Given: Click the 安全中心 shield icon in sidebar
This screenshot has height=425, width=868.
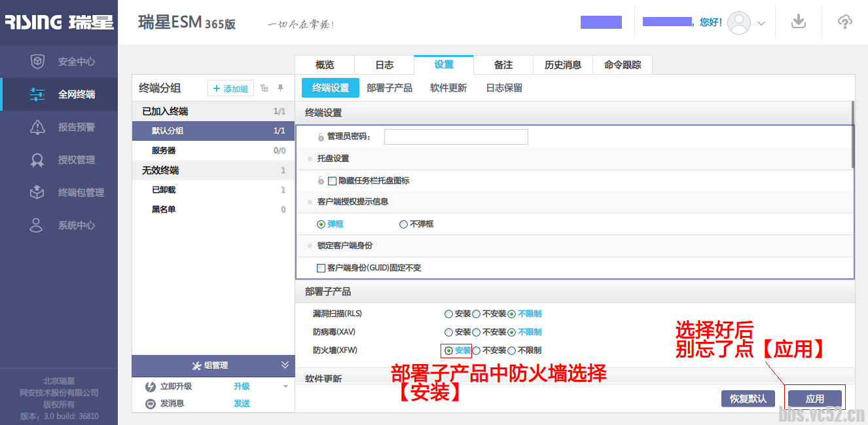Looking at the screenshot, I should click(37, 62).
